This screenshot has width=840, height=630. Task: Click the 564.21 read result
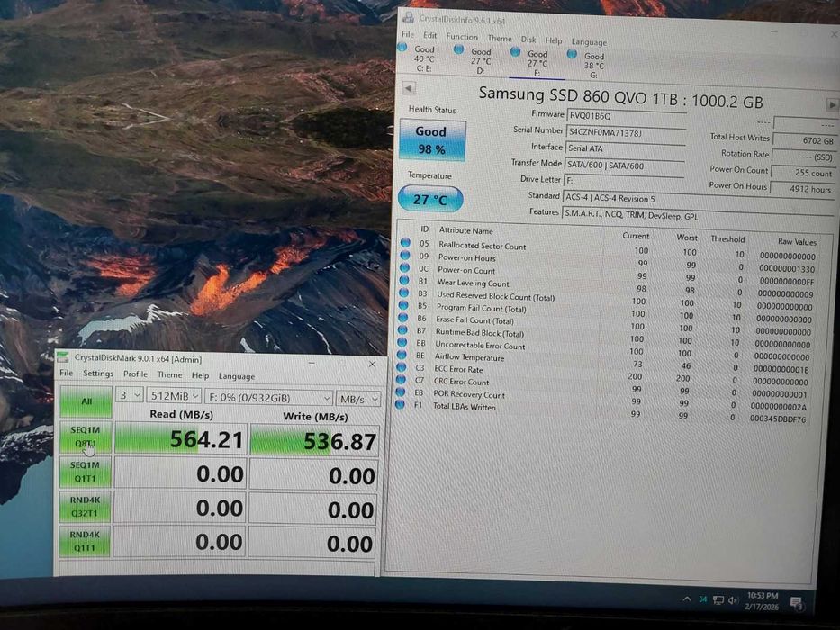(x=181, y=439)
